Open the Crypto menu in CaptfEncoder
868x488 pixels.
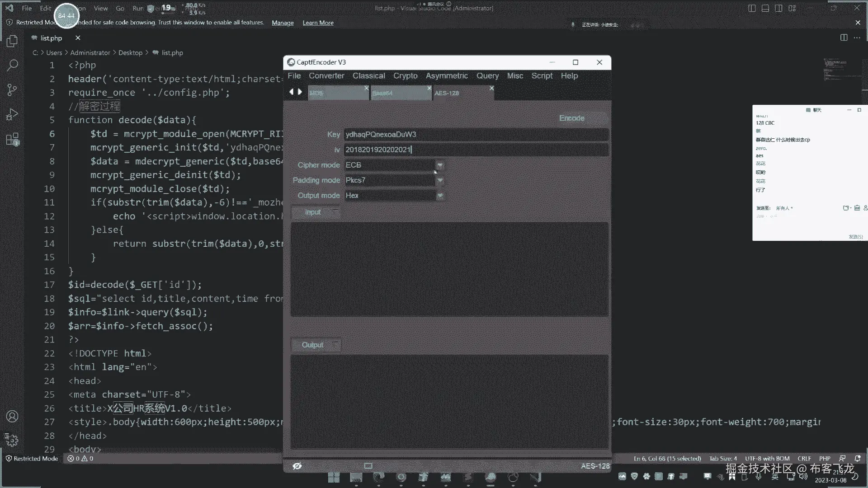405,76
